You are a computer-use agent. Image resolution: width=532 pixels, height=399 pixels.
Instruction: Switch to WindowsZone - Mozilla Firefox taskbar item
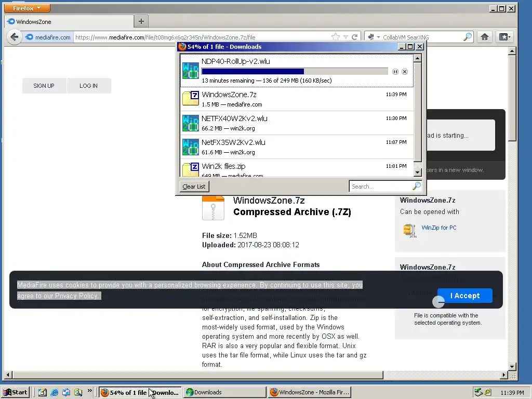point(310,393)
